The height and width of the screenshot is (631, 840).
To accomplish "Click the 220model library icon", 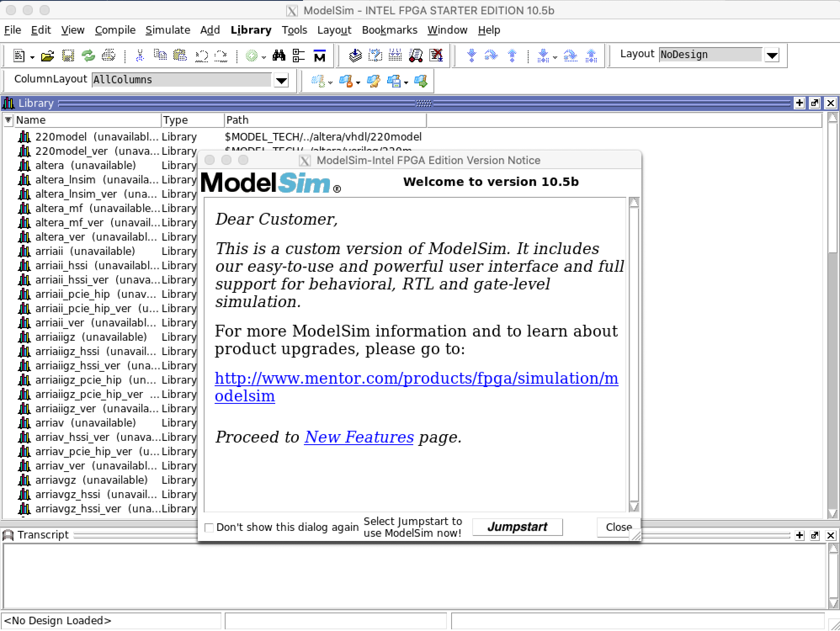I will pyautogui.click(x=24, y=137).
